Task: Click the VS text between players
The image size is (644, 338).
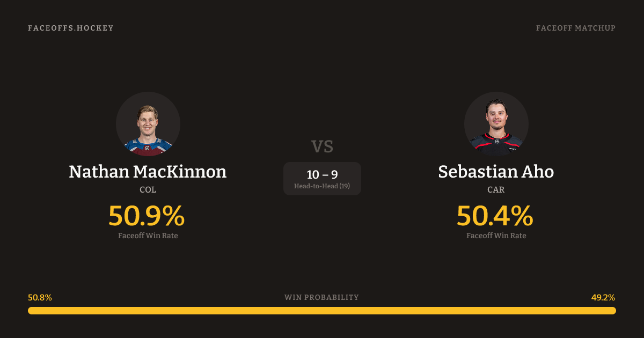Action: [x=322, y=146]
